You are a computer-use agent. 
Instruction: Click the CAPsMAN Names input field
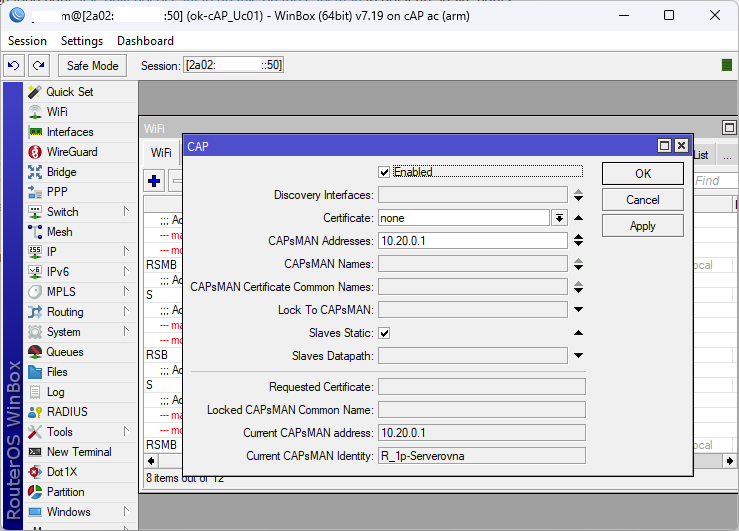pyautogui.click(x=473, y=264)
